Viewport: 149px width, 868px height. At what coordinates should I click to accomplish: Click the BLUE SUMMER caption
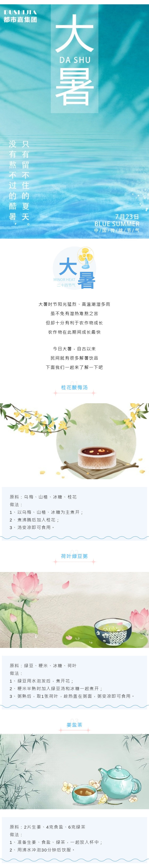pos(117,224)
